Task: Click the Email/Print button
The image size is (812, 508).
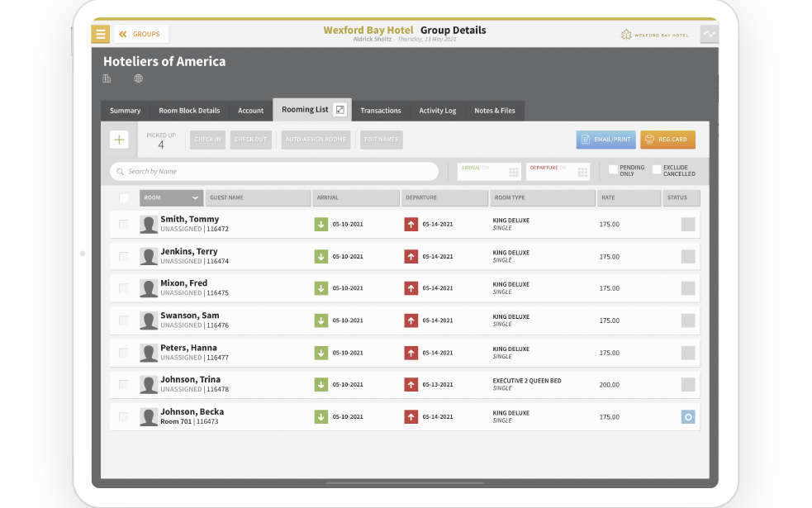Action: coord(605,140)
